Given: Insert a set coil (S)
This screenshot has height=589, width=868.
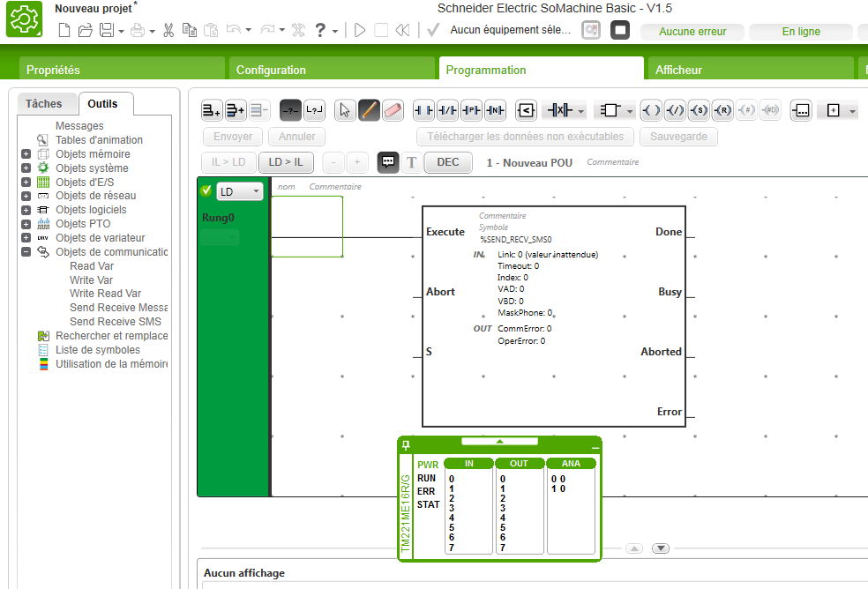Looking at the screenshot, I should (x=699, y=110).
